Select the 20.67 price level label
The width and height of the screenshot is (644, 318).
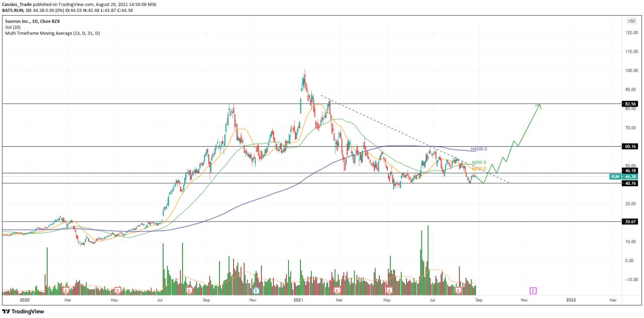(630, 222)
